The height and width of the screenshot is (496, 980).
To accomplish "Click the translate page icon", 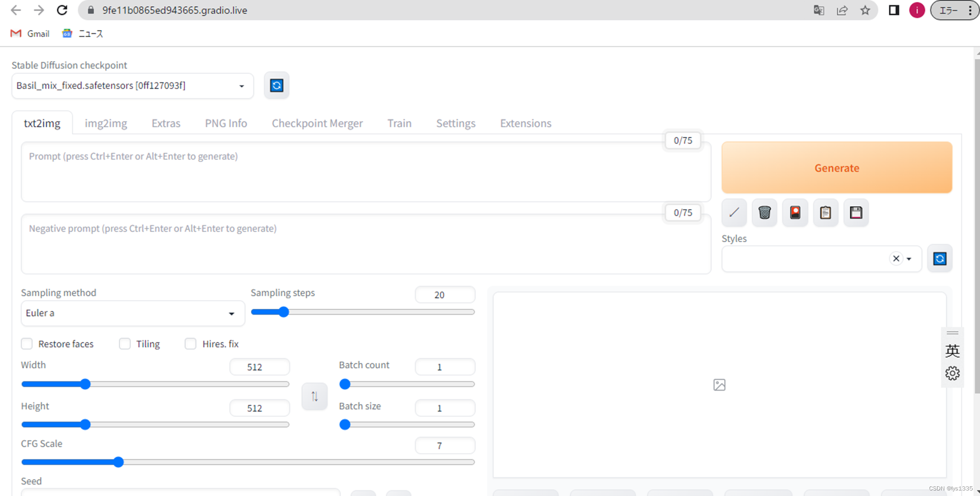I will click(819, 10).
